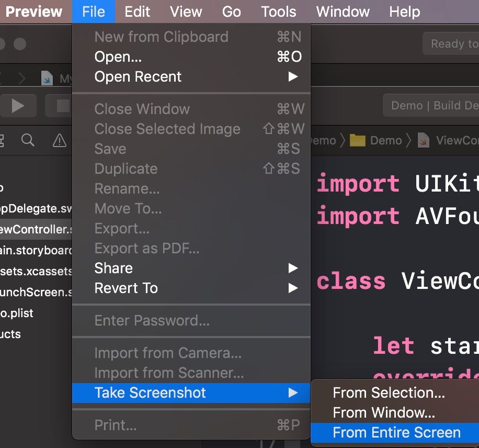Screen dimensions: 479x448
Task: Open the Find navigator magnifier icon
Action: pyautogui.click(x=28, y=140)
